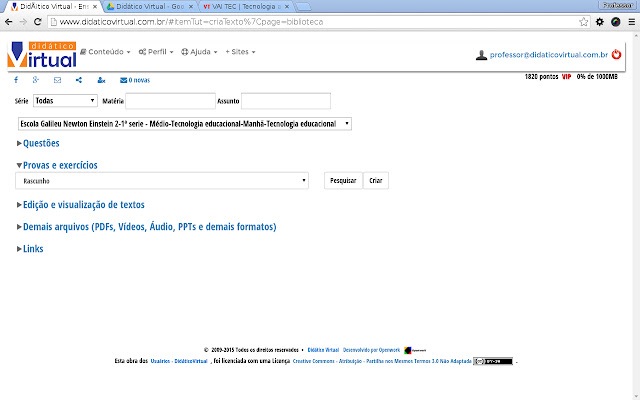The height and width of the screenshot is (400, 640).
Task: Click the email envelope outline icon
Action: [58, 80]
